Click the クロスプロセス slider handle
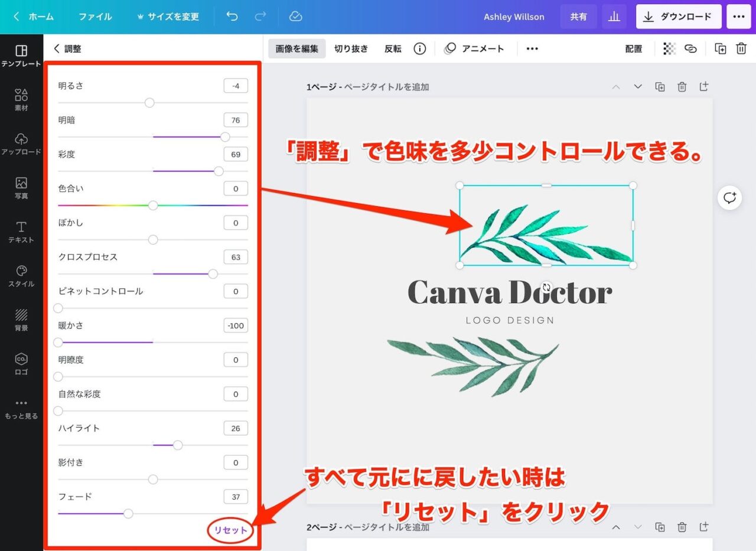756x551 pixels. pos(213,274)
